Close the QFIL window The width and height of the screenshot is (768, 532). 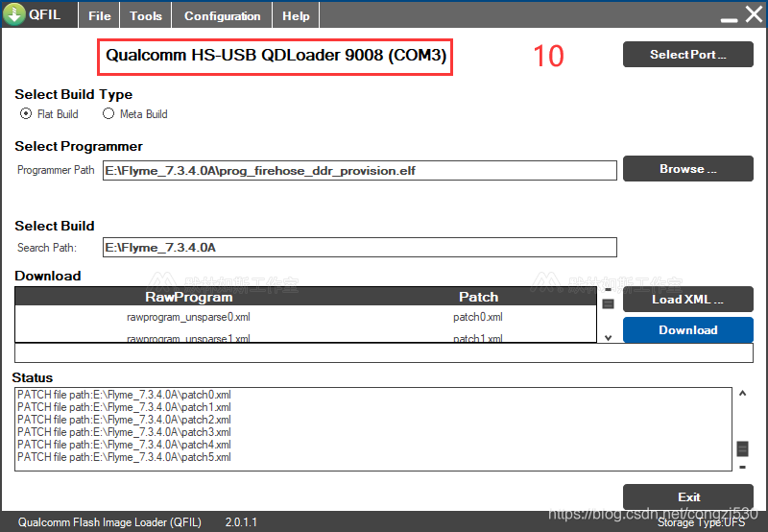754,14
